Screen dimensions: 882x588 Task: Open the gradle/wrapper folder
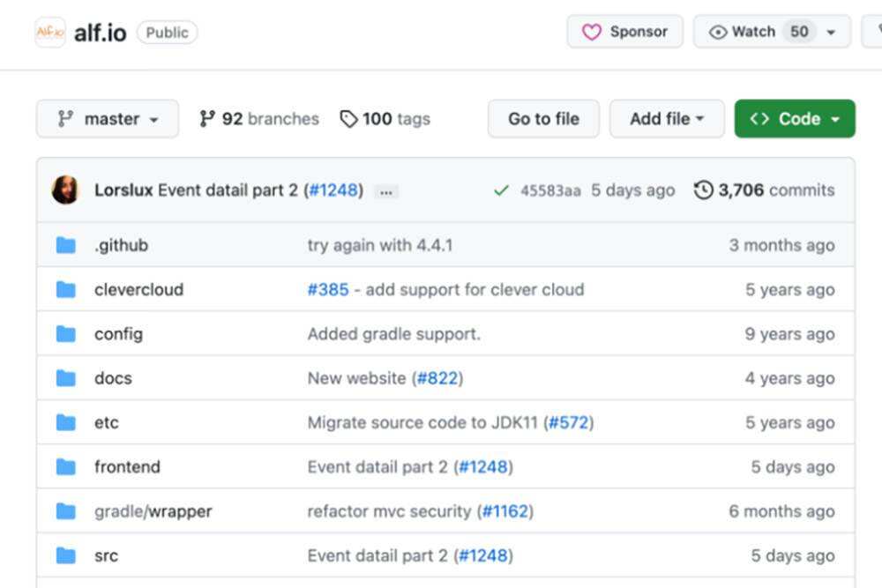153,511
